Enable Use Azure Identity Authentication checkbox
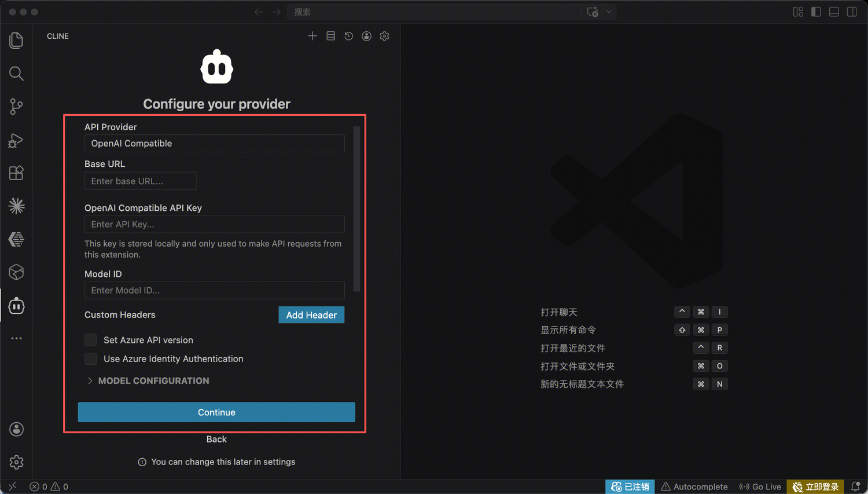This screenshot has width=868, height=494. (x=91, y=359)
